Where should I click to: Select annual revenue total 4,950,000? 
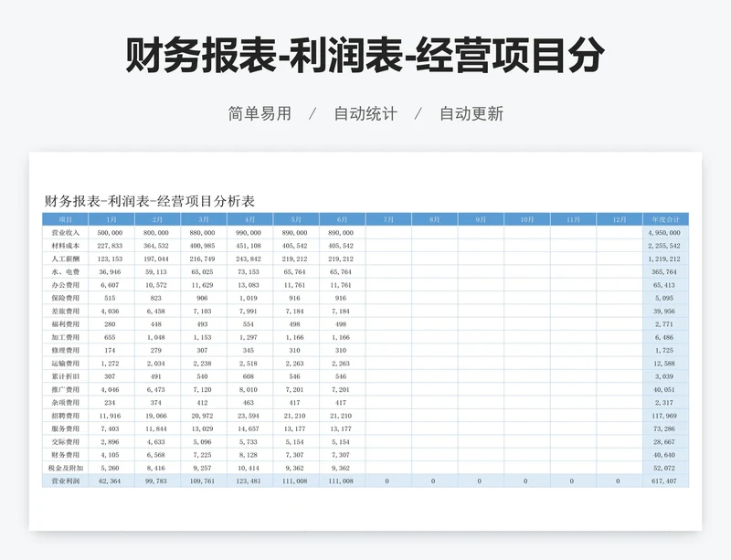click(664, 233)
